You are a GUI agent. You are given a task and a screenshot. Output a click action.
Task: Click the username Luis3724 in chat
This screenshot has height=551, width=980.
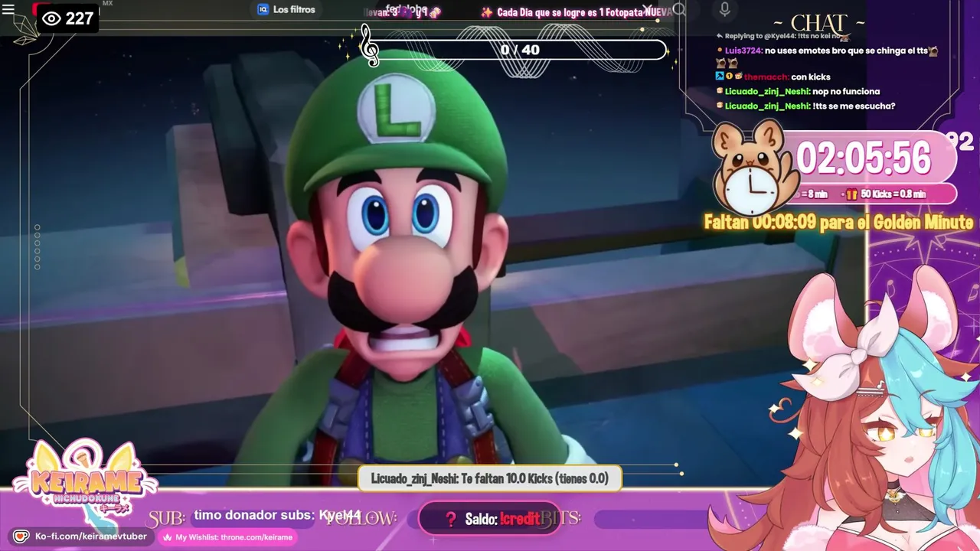pos(744,51)
